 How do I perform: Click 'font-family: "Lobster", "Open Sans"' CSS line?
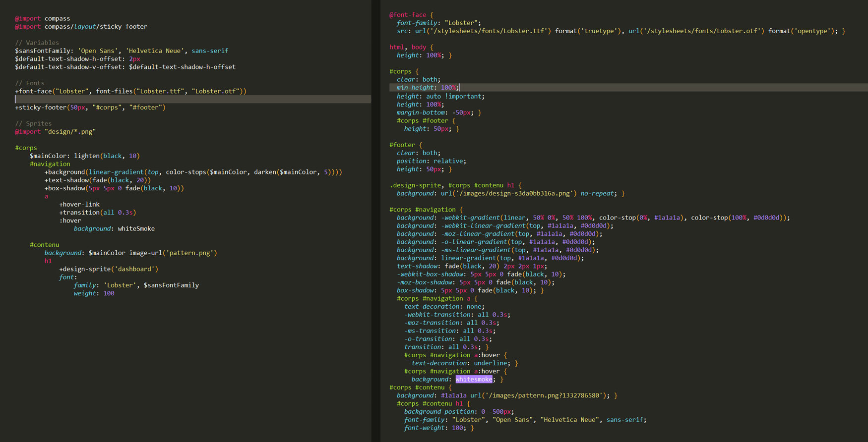coord(525,420)
